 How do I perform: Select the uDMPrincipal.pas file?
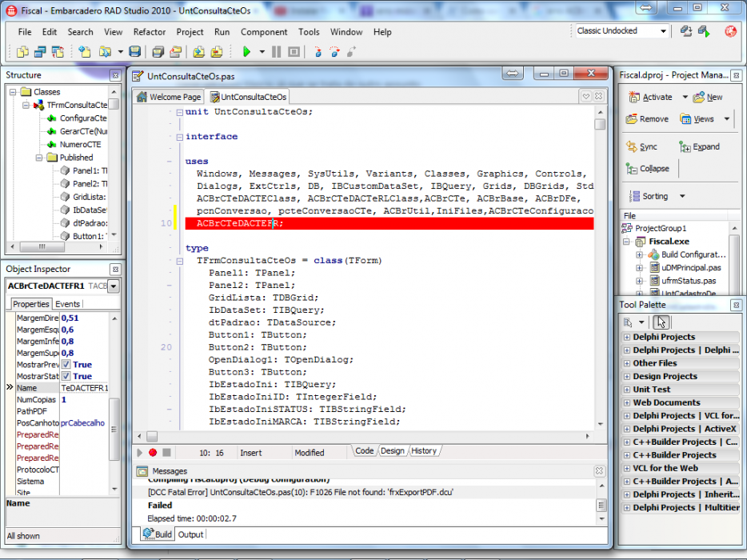(x=691, y=268)
